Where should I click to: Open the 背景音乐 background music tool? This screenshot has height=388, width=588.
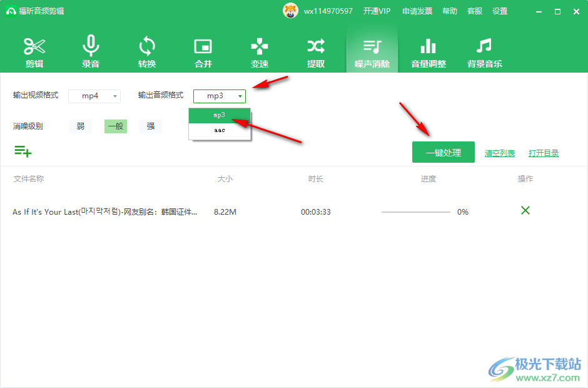[485, 52]
